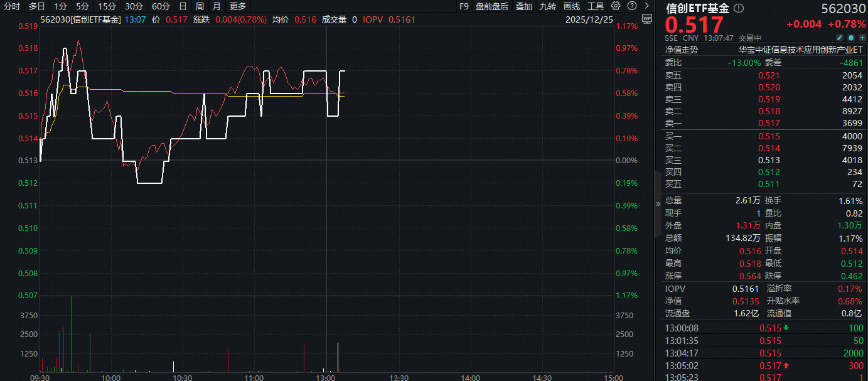Screen dimensions: 868x381
Task: Click the plus icon next to 562030
Action: coord(861,38)
